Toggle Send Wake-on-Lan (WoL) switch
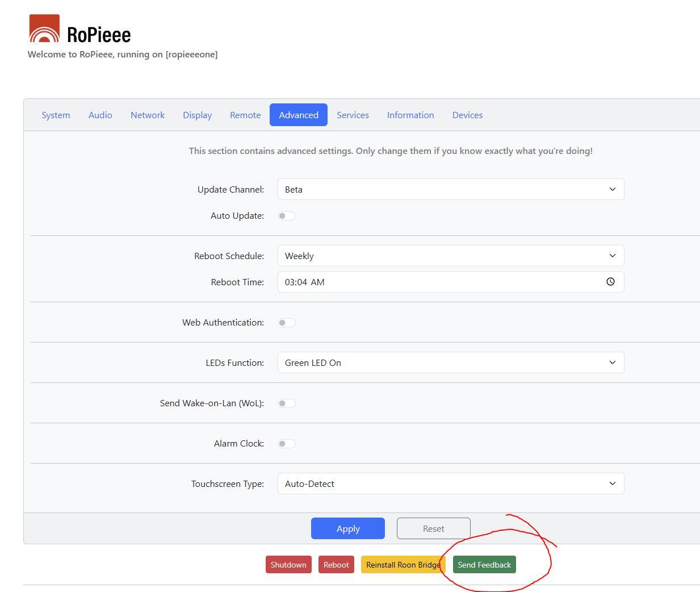The image size is (700, 592). tap(287, 403)
